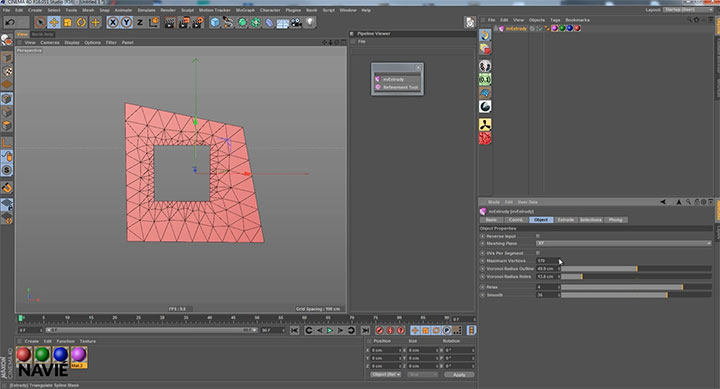Select the Move tool
This screenshot has width=720, height=389.
click(x=54, y=22)
